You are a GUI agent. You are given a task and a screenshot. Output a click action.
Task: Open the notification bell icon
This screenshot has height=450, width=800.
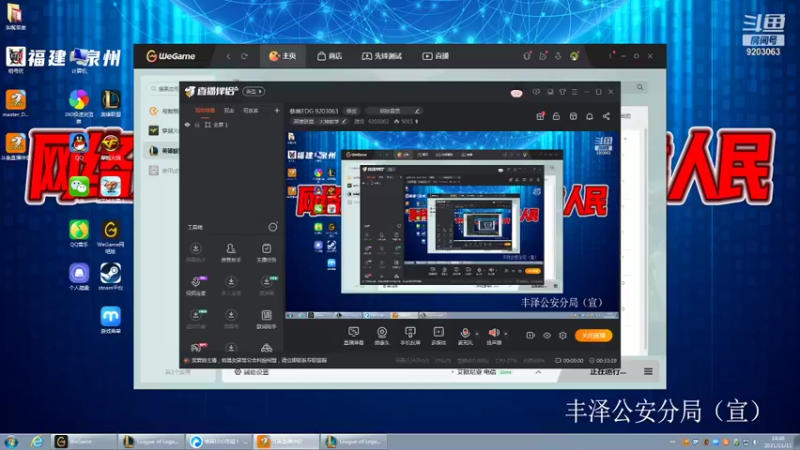(589, 116)
